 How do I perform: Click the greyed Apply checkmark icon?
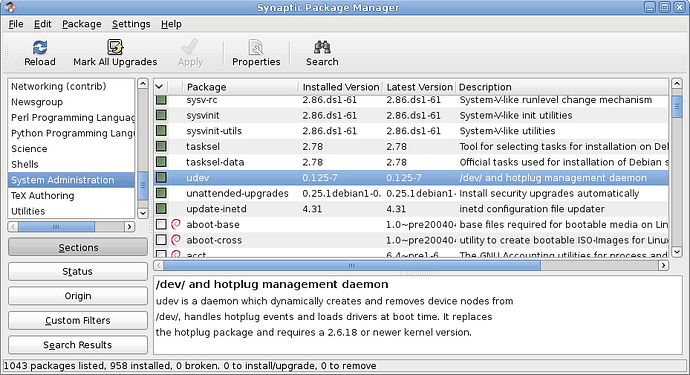pos(190,47)
